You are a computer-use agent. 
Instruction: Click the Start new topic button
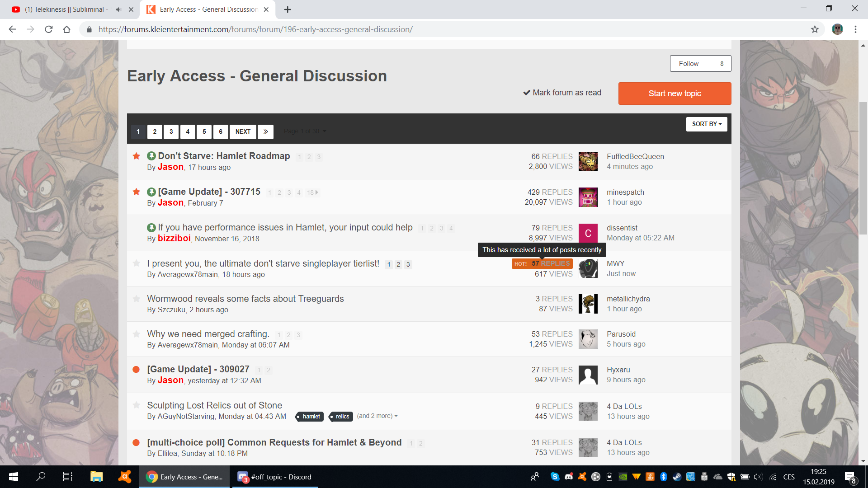(675, 94)
